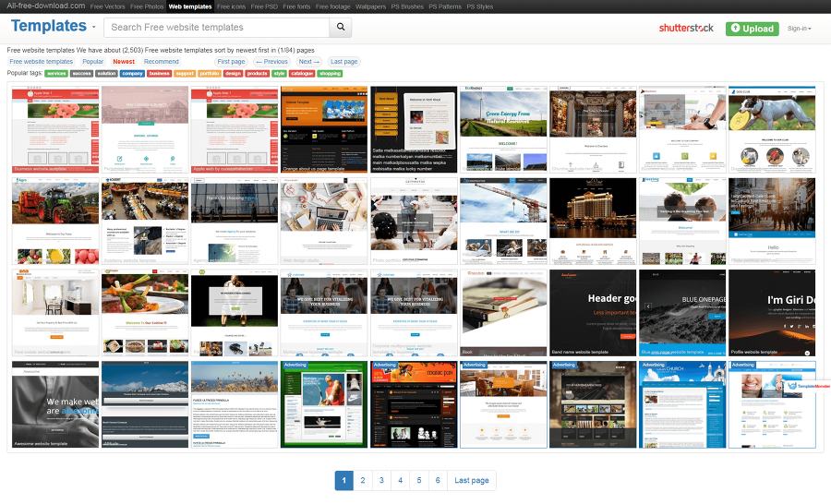Image resolution: width=831 pixels, height=504 pixels.
Task: Open the Band name website template
Action: (593, 313)
